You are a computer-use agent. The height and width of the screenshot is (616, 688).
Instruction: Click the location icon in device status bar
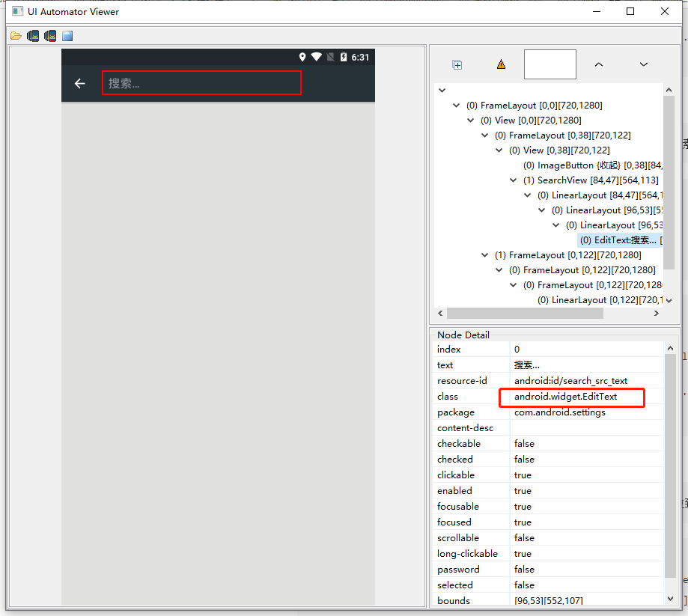302,57
